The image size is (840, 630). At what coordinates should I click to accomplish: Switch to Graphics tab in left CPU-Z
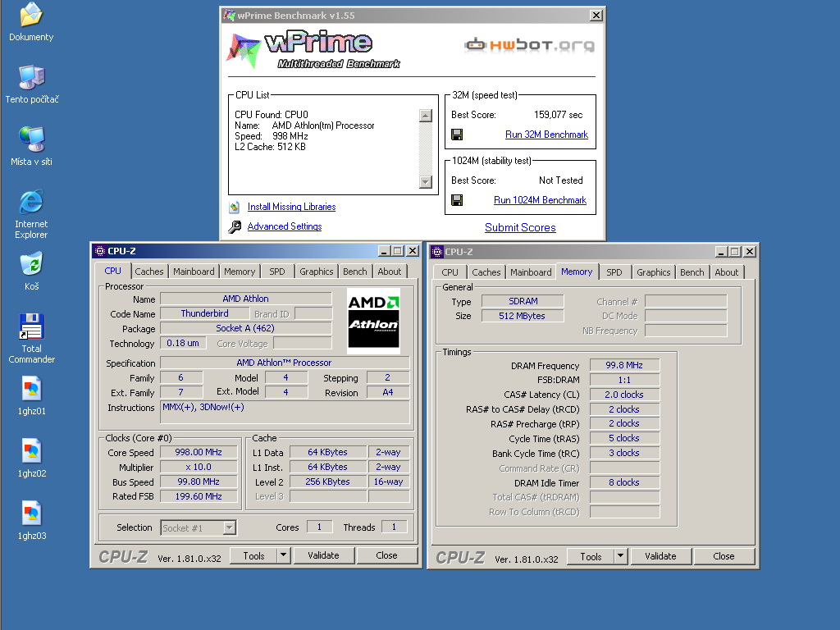(316, 272)
